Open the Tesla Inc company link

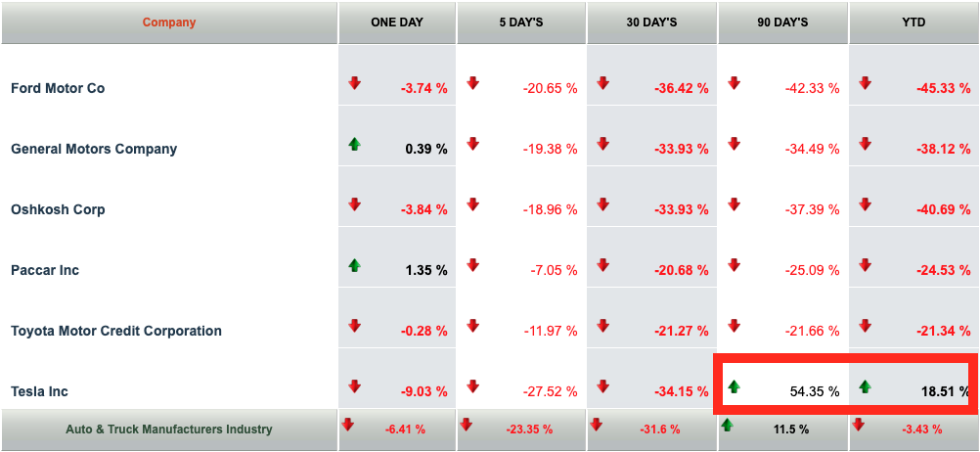(39, 391)
